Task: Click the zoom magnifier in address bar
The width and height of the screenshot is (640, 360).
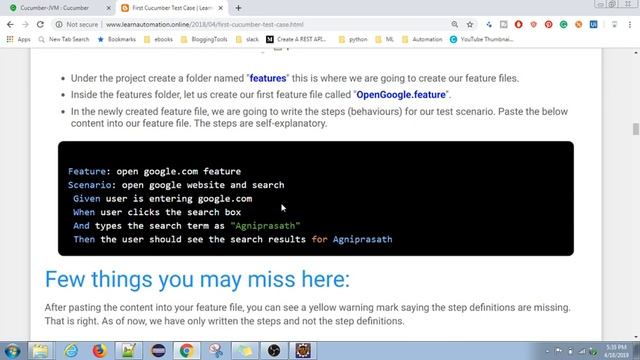Action: [x=454, y=24]
